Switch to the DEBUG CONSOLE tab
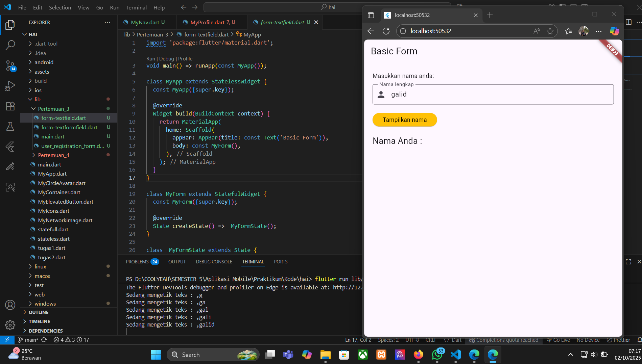642x364 pixels. (x=214, y=262)
